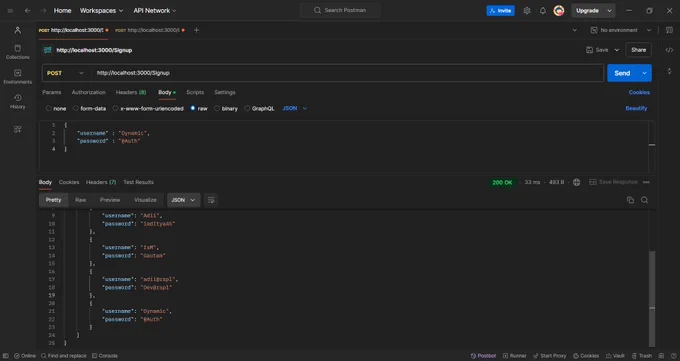Select the x-www-form-urlencoded body option
This screenshot has height=361, width=680.
pyautogui.click(x=148, y=108)
